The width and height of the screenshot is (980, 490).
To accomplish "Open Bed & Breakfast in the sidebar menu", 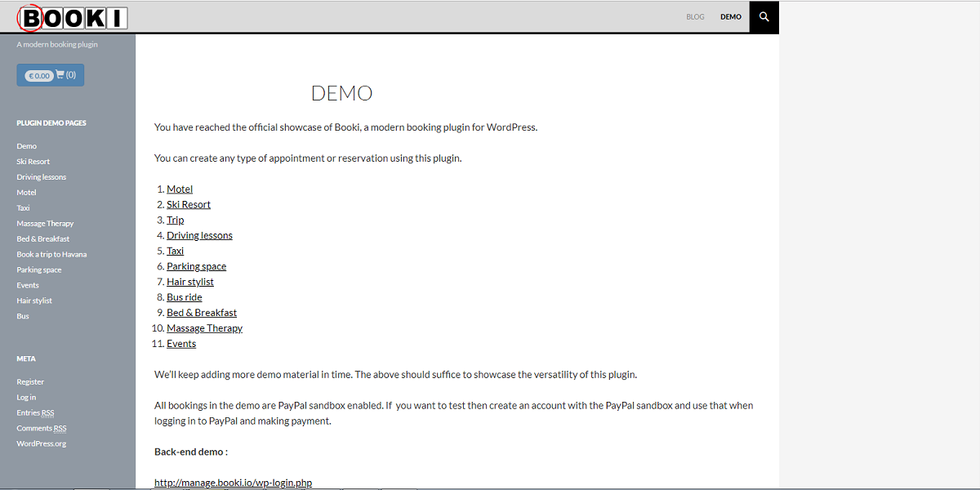I will 43,239.
